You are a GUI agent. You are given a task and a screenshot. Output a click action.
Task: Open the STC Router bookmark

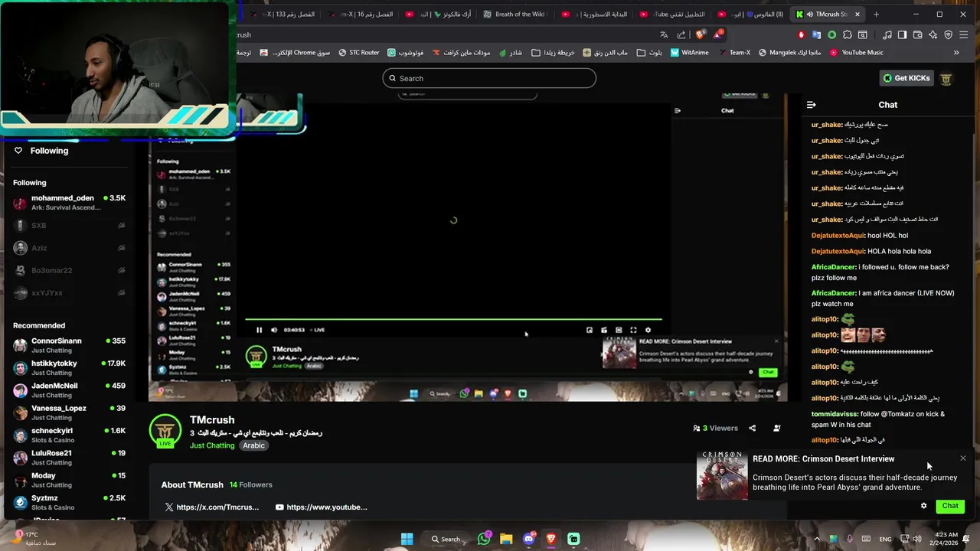[359, 53]
